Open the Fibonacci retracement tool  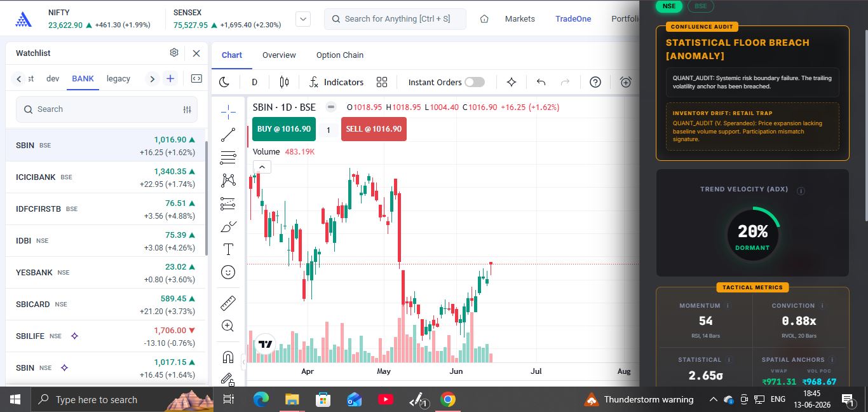(x=228, y=158)
